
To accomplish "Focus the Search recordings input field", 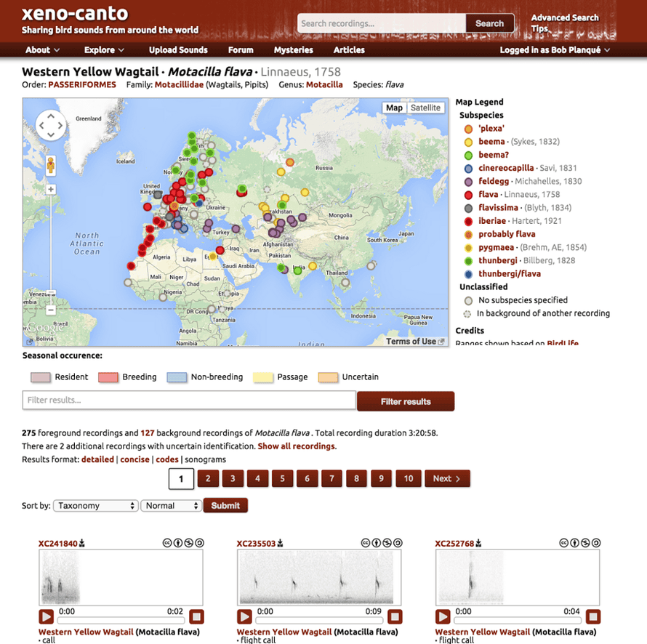I will point(382,23).
